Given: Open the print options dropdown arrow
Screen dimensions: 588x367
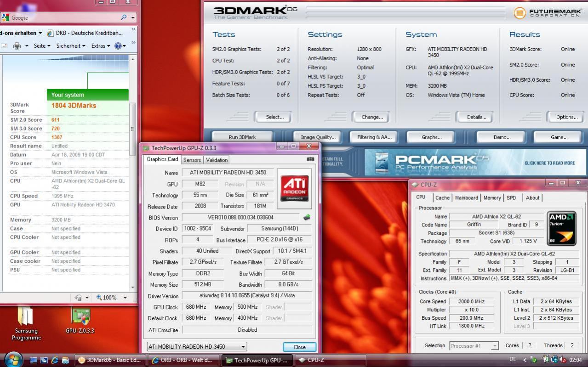Looking at the screenshot, I should [x=27, y=45].
